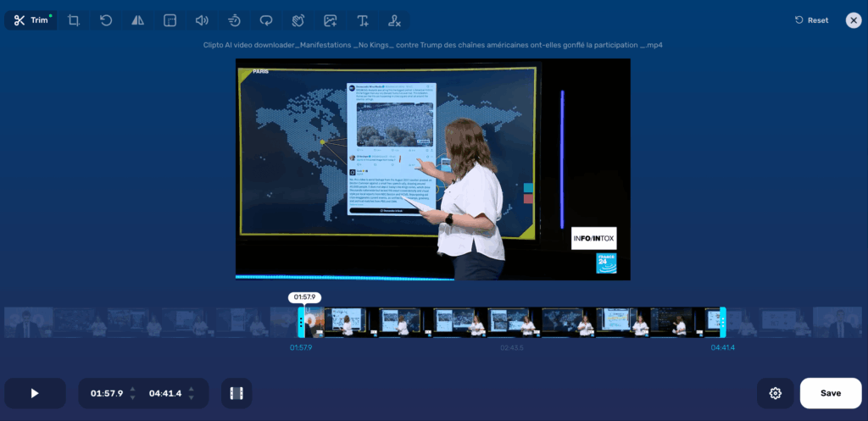Click the video file name title
The height and width of the screenshot is (421, 868).
tap(433, 45)
